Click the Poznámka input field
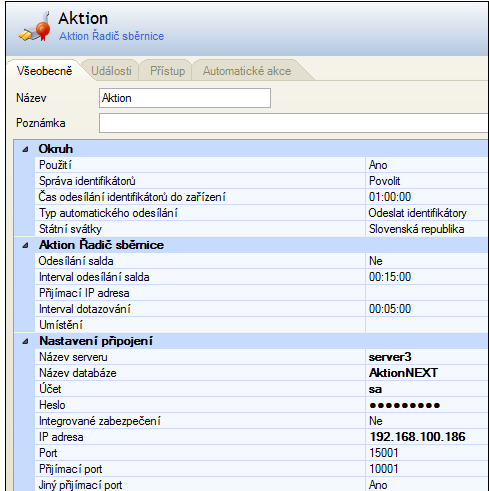This screenshot has height=491, width=489. pos(294,123)
